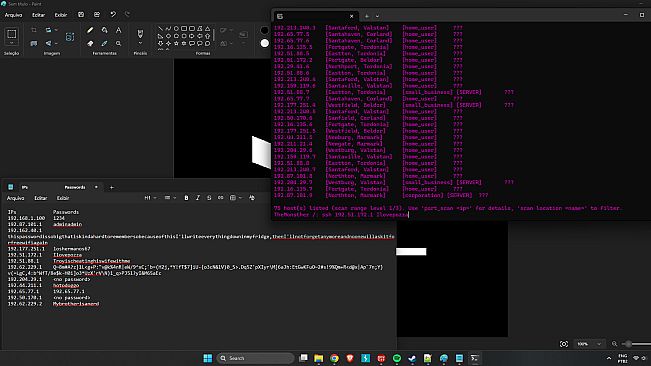Open the resize dropdown arrow in Imagem group
Screen dimensions: 651x366
click(x=56, y=30)
